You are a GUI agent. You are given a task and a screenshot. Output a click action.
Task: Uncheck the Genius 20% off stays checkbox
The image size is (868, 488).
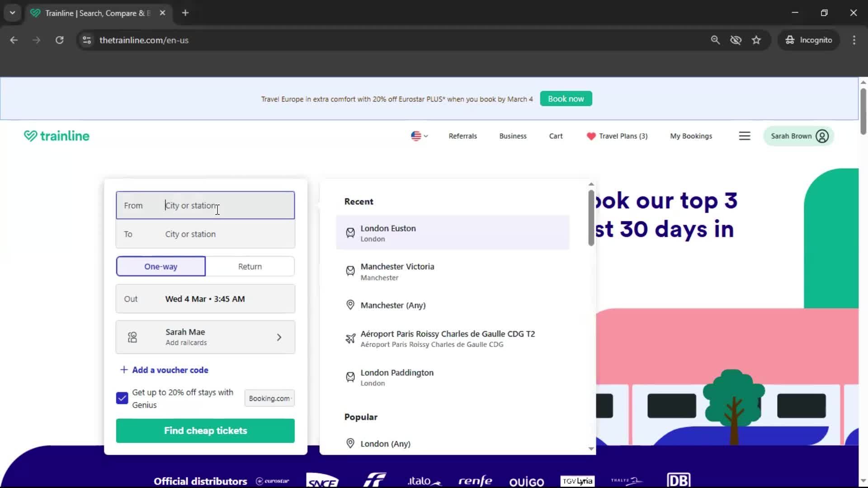(121, 398)
